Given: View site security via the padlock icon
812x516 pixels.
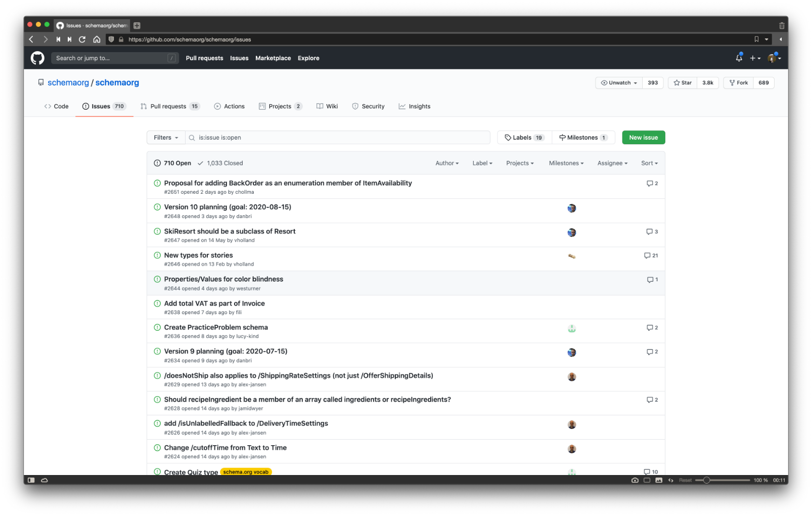Looking at the screenshot, I should (121, 39).
